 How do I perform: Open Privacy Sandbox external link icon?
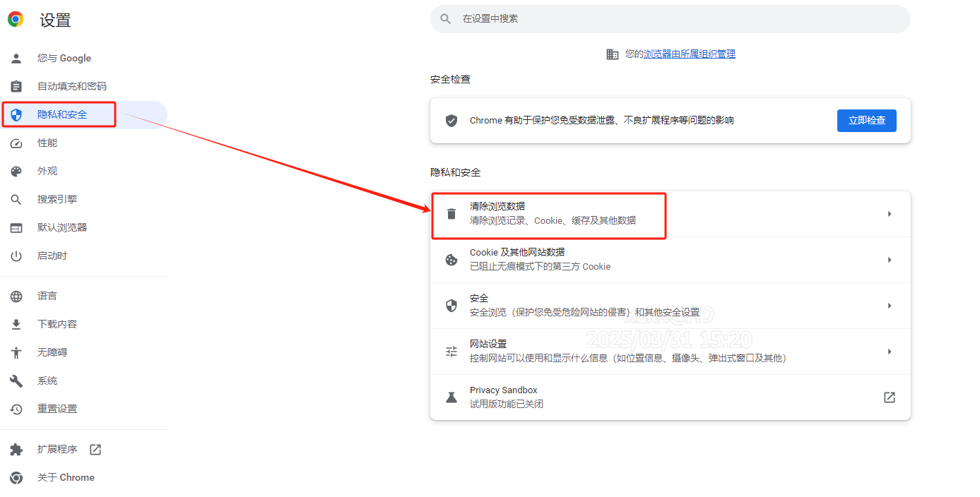click(x=890, y=397)
